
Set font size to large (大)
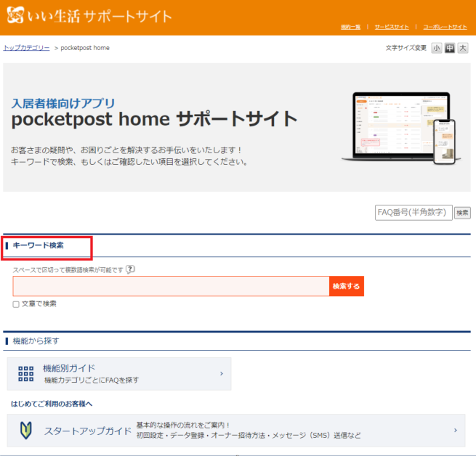[x=462, y=48]
